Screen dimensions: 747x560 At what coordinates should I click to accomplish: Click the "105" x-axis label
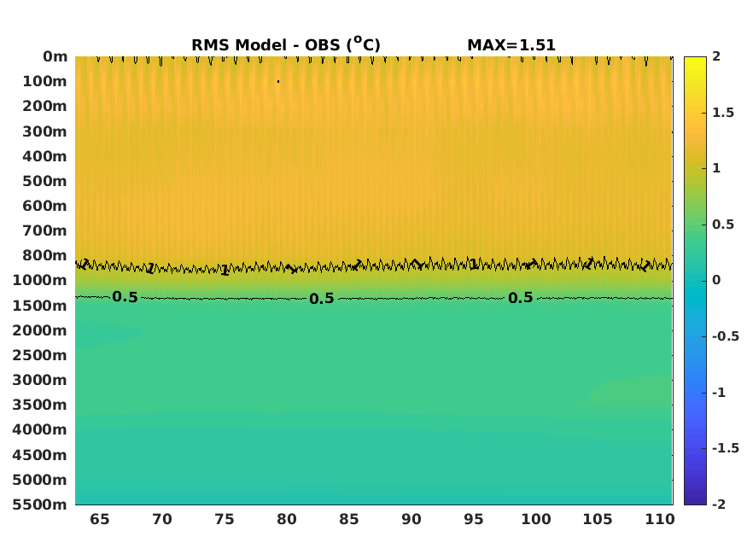tap(598, 519)
